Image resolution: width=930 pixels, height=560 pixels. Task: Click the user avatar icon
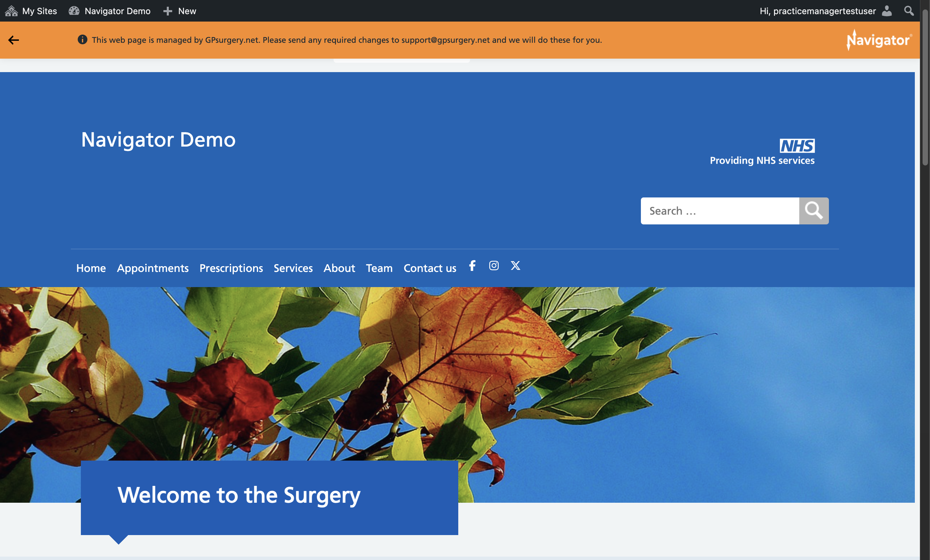pyautogui.click(x=887, y=11)
